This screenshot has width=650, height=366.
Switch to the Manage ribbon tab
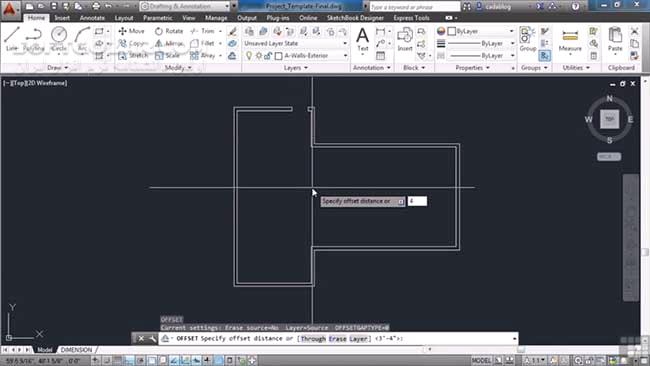pos(216,18)
